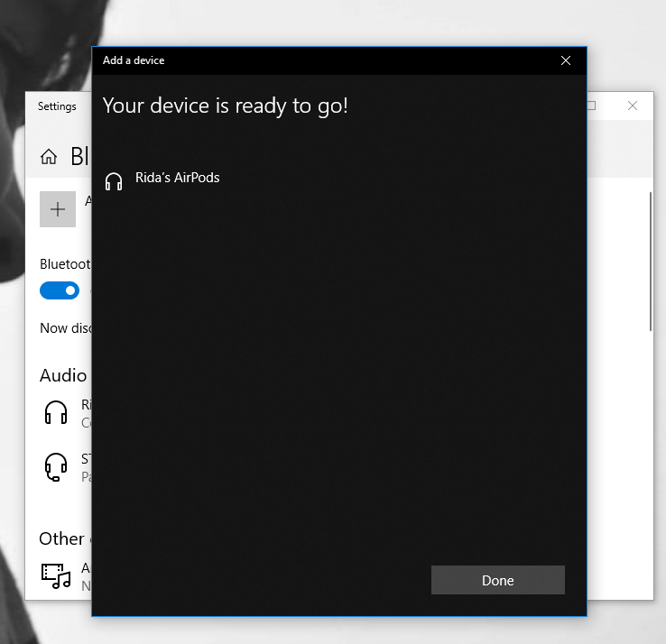
Task: Click the 'Add a device' title bar text
Action: tap(134, 60)
